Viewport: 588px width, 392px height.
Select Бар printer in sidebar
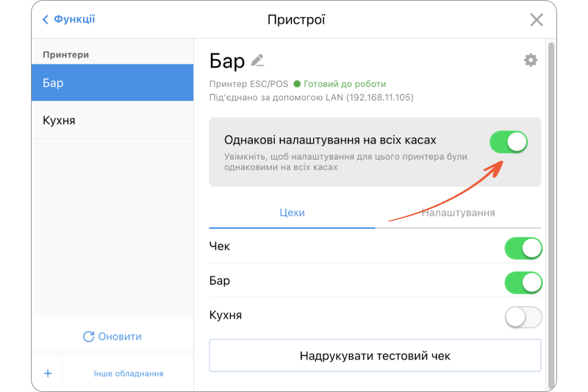click(x=112, y=82)
